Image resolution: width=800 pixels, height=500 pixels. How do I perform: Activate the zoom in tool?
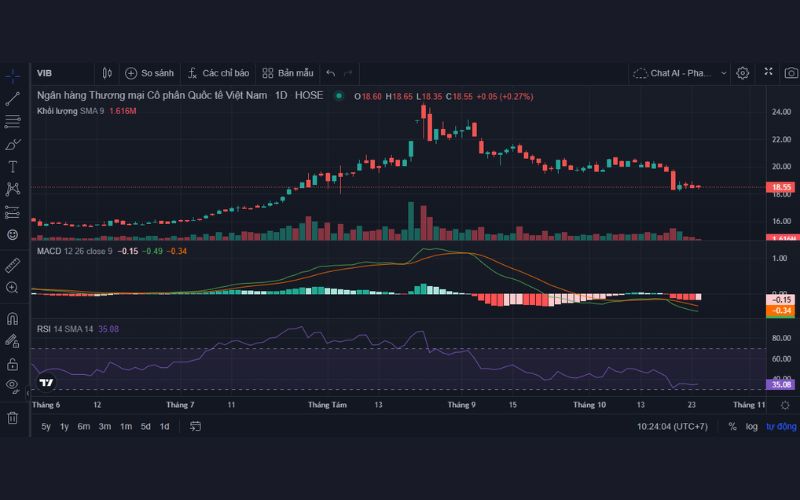click(x=13, y=288)
